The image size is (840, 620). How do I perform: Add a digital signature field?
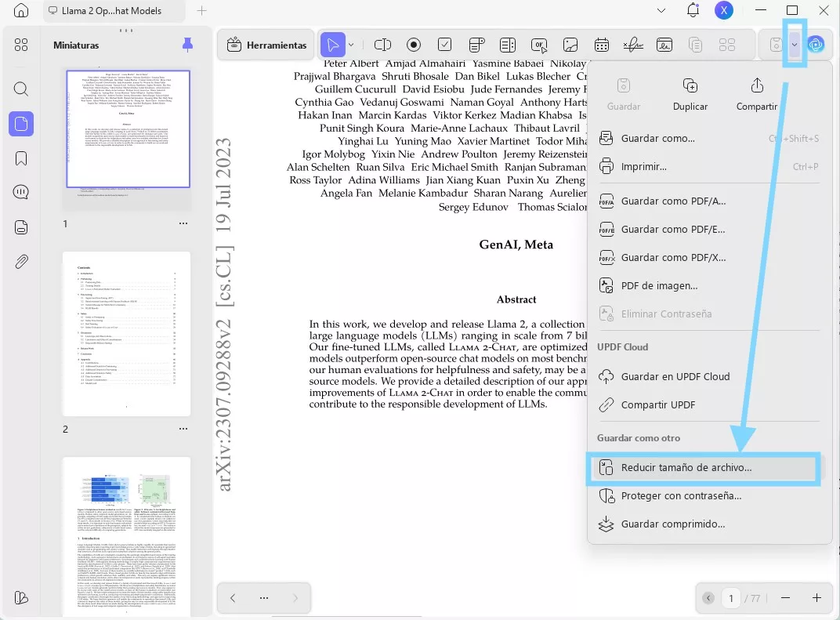coord(664,45)
